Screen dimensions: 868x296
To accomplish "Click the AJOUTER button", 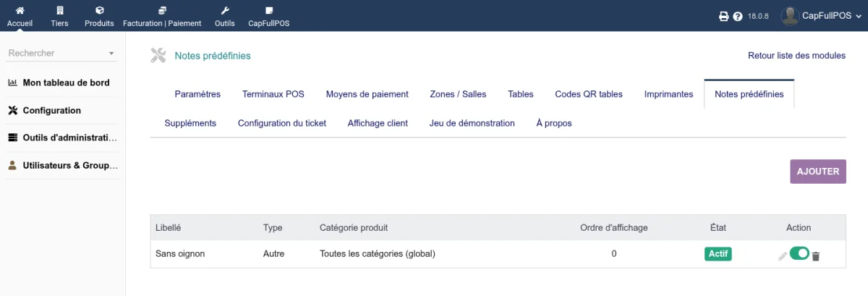I will point(818,172).
